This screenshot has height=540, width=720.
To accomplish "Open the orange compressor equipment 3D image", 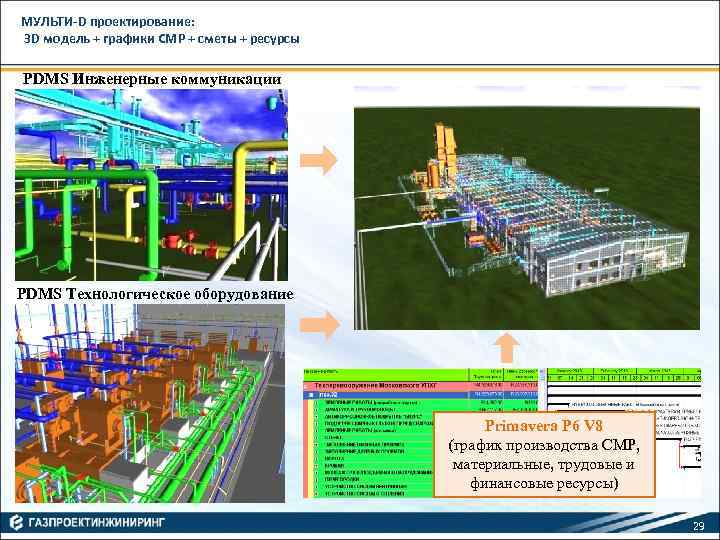I will click(150, 403).
